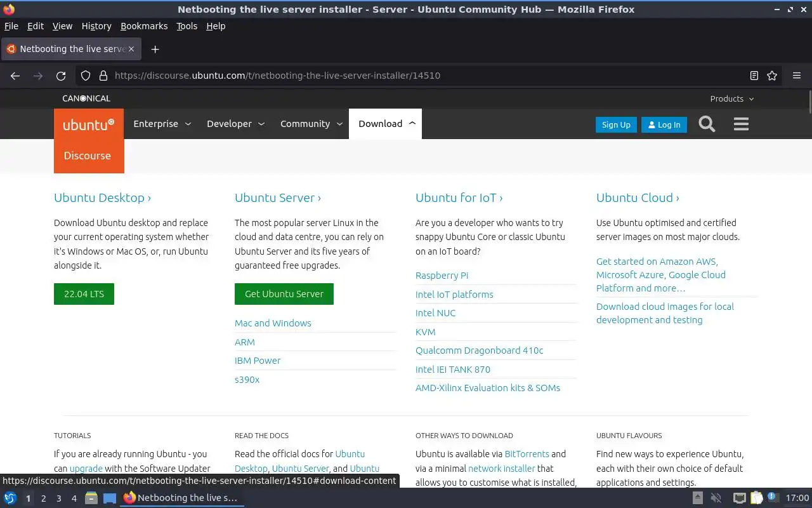The width and height of the screenshot is (812, 508).
Task: Open the Ubuntu for IoT heading link
Action: point(459,197)
